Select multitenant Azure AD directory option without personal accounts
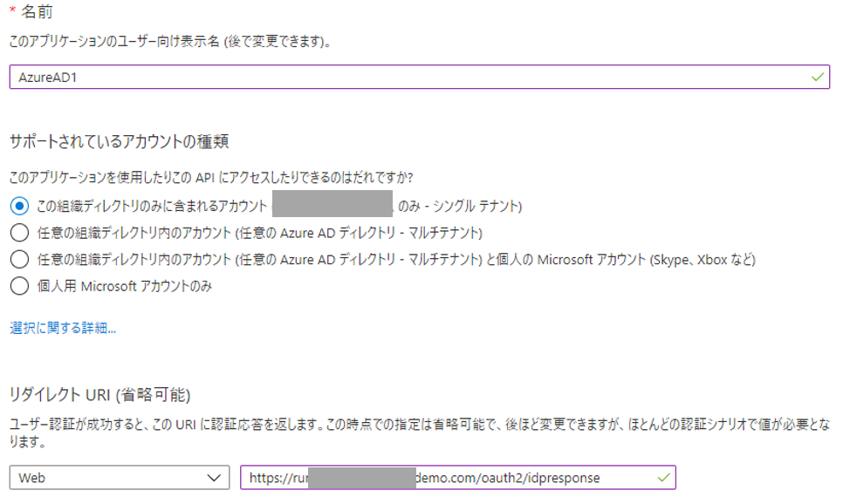This screenshot has height=504, width=850. (x=19, y=233)
